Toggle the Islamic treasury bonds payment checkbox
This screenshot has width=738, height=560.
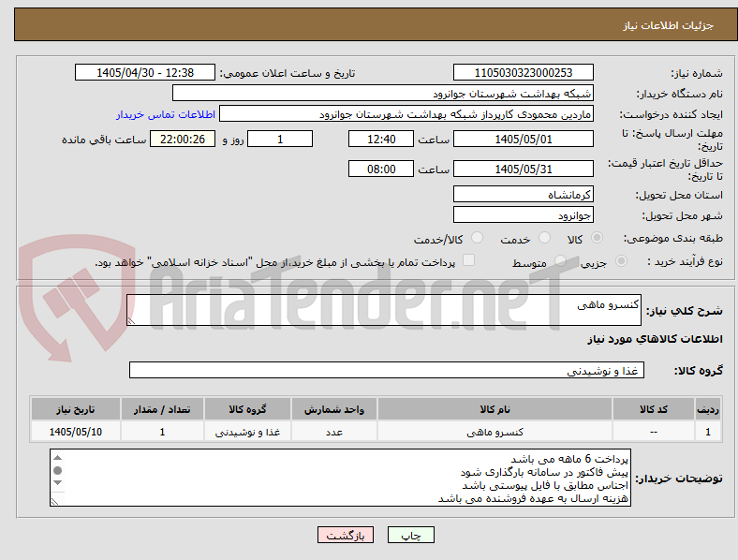tap(469, 260)
